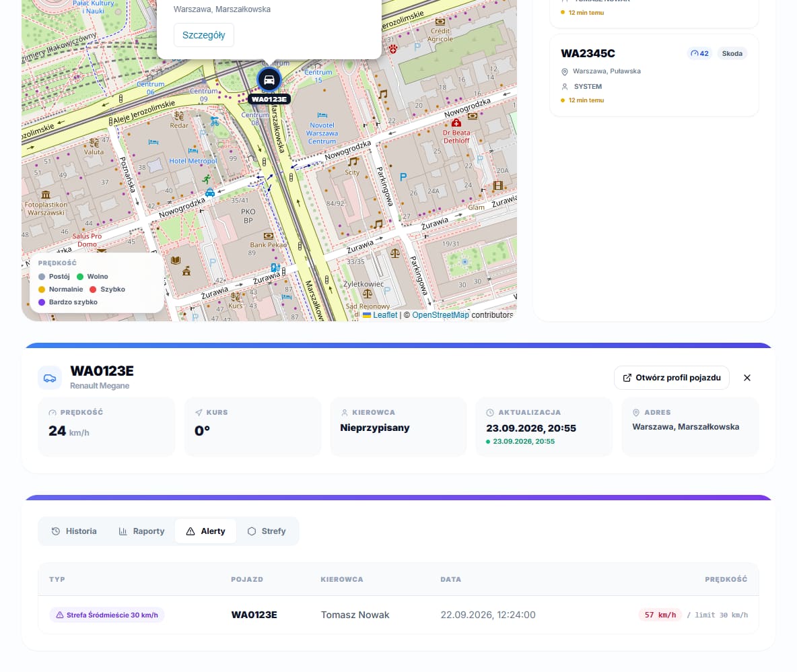The image size is (797, 672).
Task: Click the Bank Pekao icon on map
Action: [x=269, y=236]
